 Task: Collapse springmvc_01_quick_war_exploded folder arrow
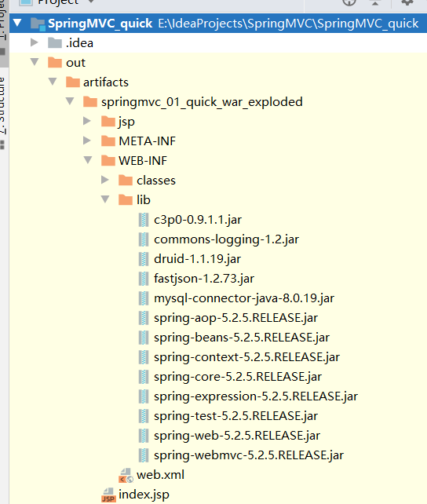coord(70,101)
